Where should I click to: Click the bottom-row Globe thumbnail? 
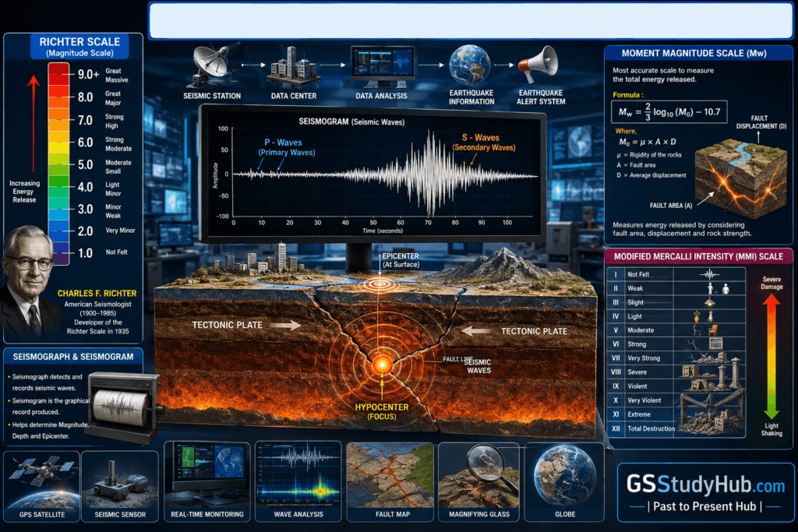pyautogui.click(x=564, y=481)
